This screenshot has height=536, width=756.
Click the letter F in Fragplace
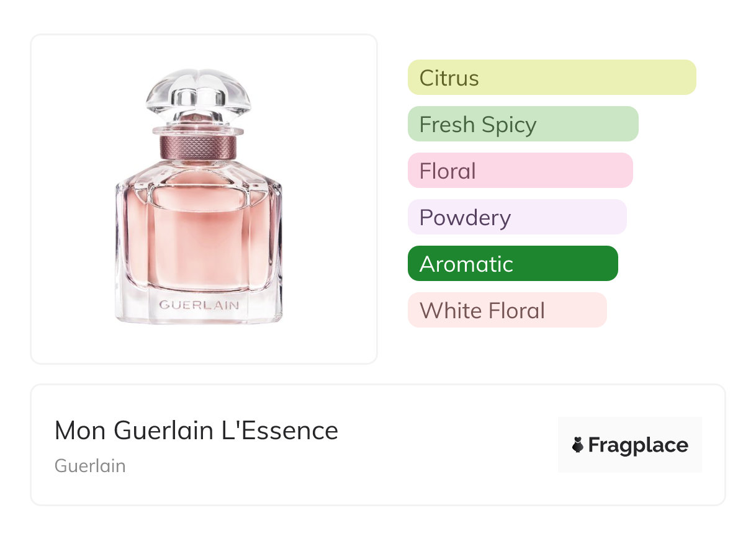593,445
